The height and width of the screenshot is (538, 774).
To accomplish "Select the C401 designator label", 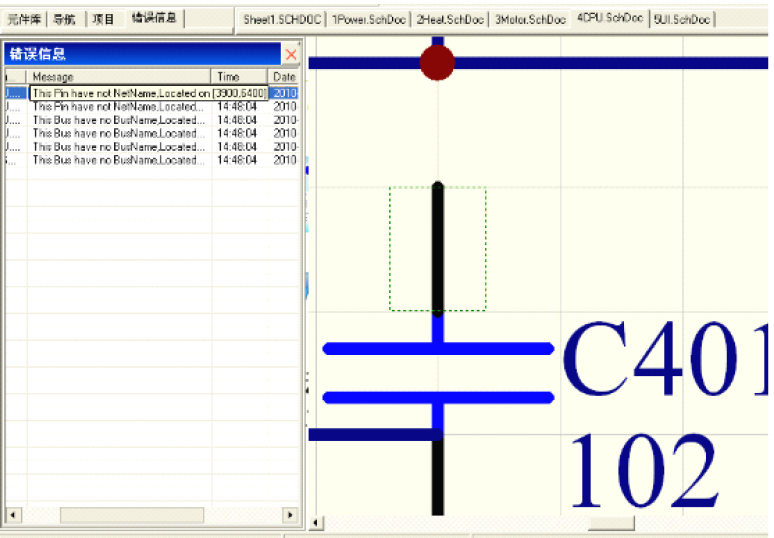I will click(x=664, y=360).
